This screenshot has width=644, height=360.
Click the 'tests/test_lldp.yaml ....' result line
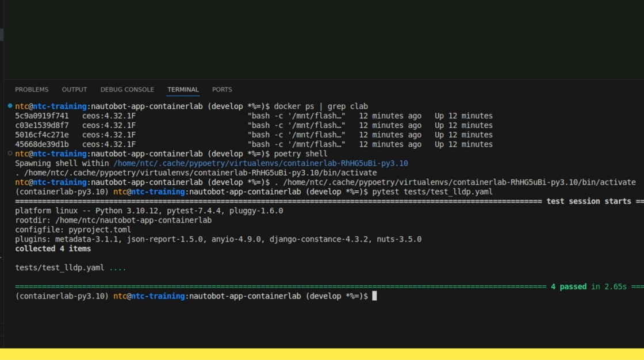[71, 267]
